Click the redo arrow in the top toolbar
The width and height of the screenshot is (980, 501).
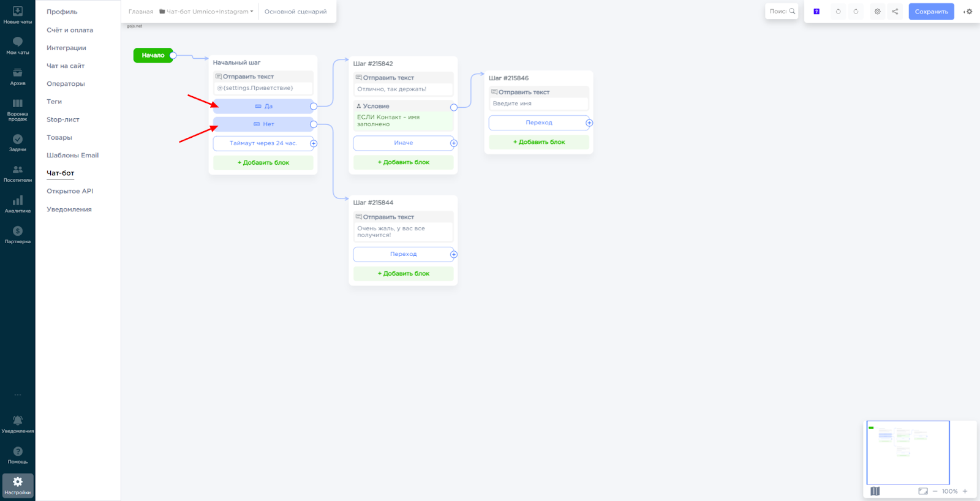(856, 12)
